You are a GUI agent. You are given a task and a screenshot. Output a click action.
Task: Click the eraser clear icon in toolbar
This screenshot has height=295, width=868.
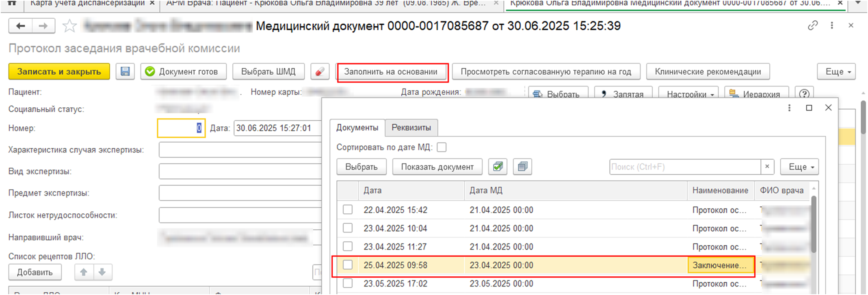click(320, 72)
